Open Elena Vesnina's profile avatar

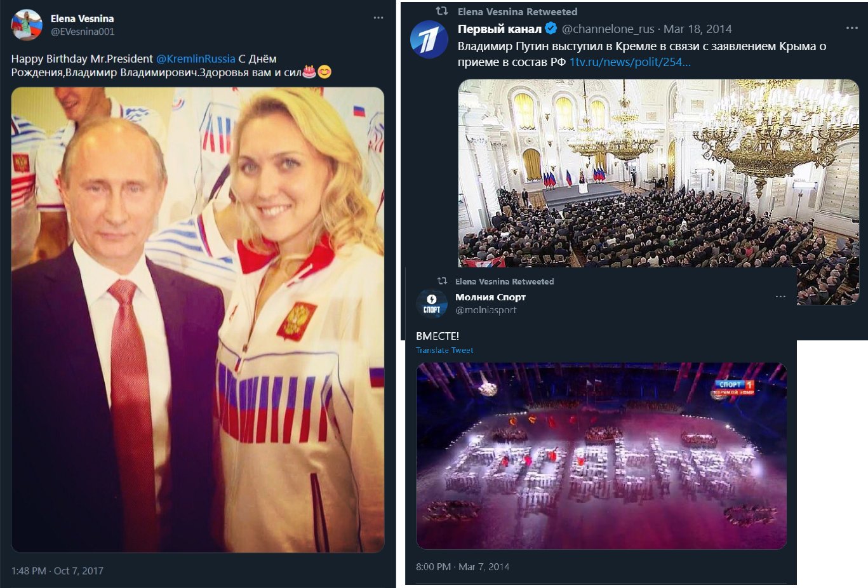click(x=27, y=25)
